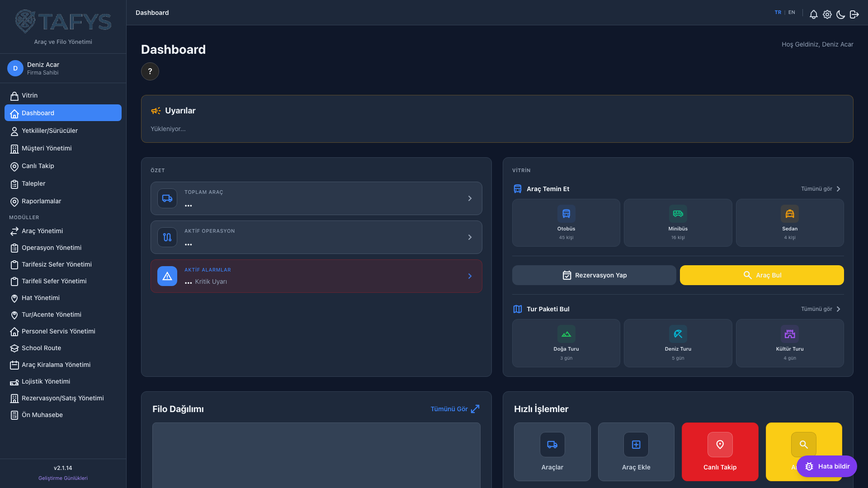868x488 pixels.
Task: Expand the Toplam Araç summary chevron
Action: coord(470,198)
